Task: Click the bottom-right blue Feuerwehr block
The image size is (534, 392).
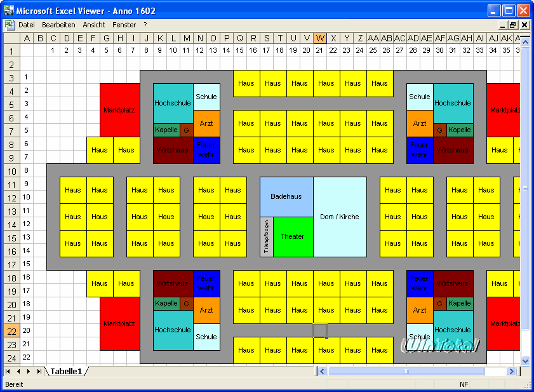Action: (420, 283)
